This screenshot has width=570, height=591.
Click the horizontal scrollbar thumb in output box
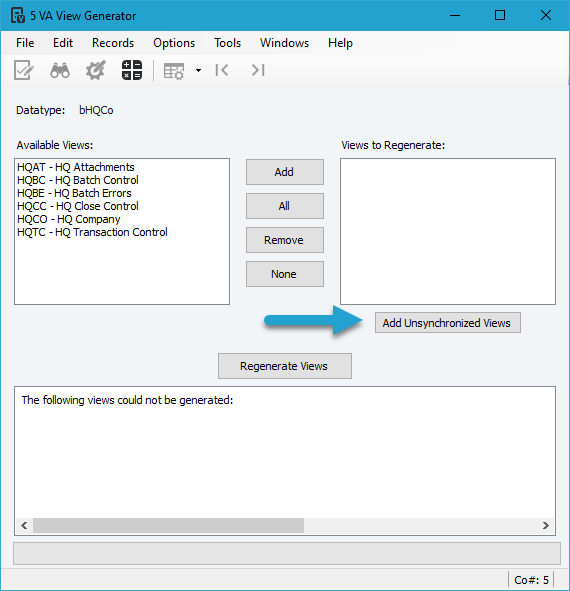click(169, 525)
